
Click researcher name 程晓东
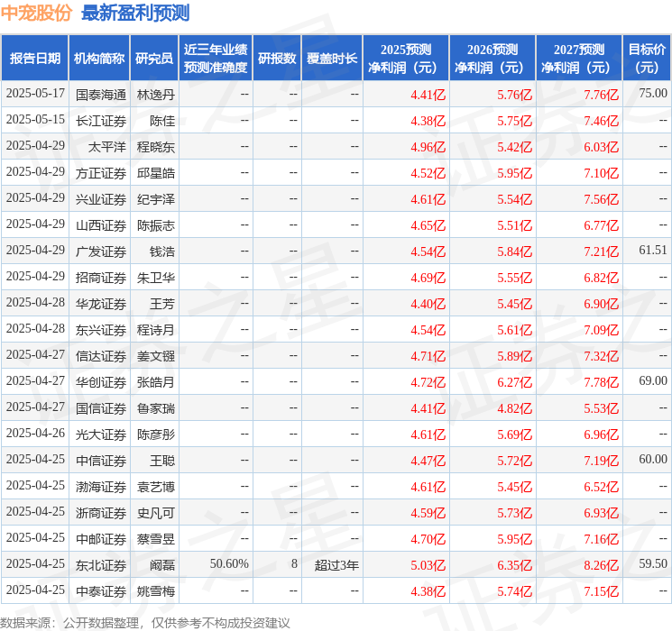[x=156, y=147]
